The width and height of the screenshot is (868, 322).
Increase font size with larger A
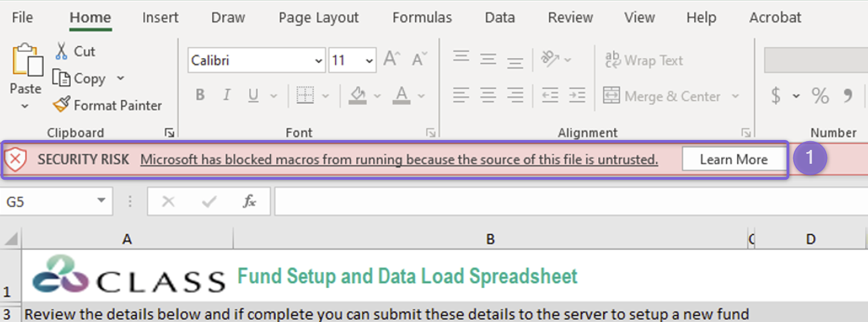(x=392, y=59)
